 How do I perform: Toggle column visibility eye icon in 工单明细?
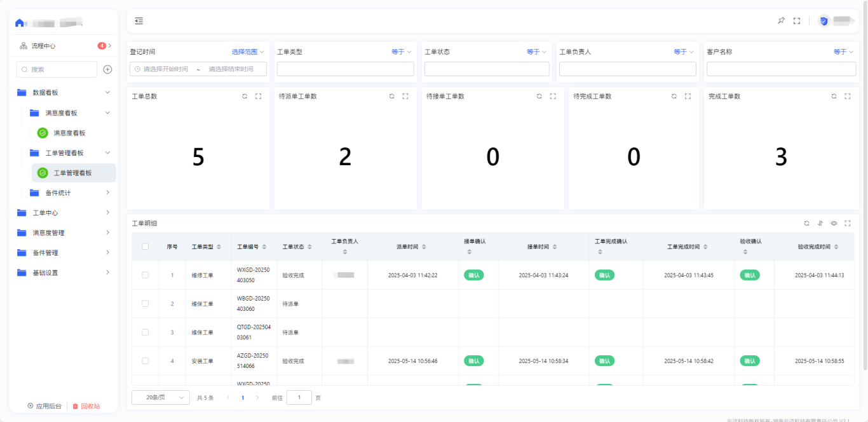(x=834, y=223)
